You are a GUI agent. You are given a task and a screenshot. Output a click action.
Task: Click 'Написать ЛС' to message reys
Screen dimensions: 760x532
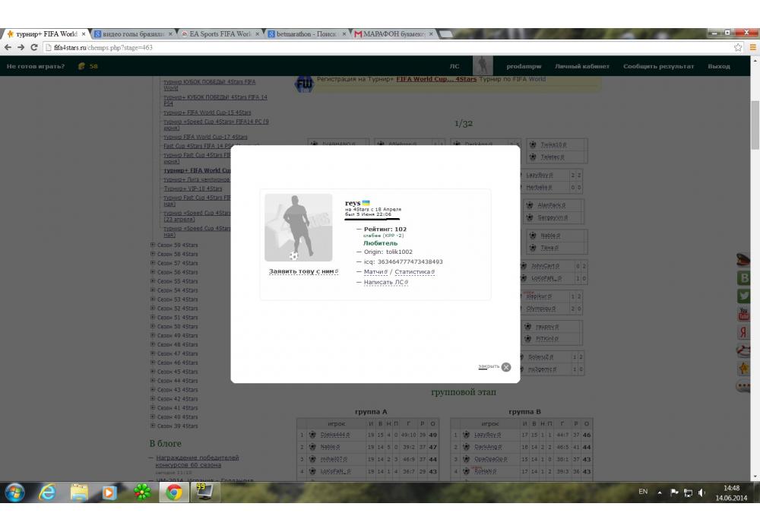pyautogui.click(x=385, y=282)
